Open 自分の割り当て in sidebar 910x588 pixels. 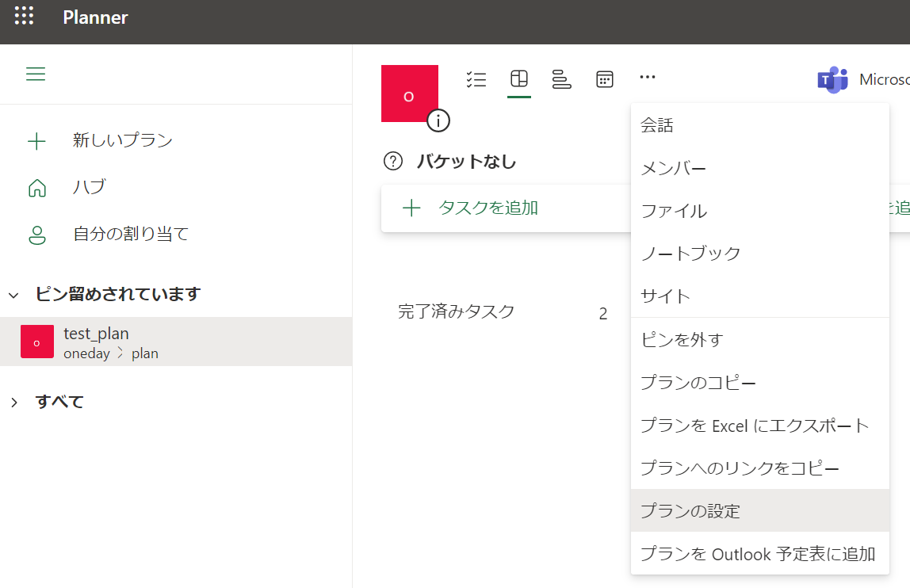pos(131,234)
